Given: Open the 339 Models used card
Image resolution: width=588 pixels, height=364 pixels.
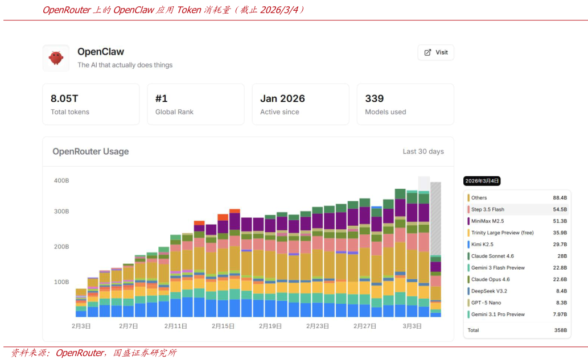Looking at the screenshot, I should click(x=405, y=104).
